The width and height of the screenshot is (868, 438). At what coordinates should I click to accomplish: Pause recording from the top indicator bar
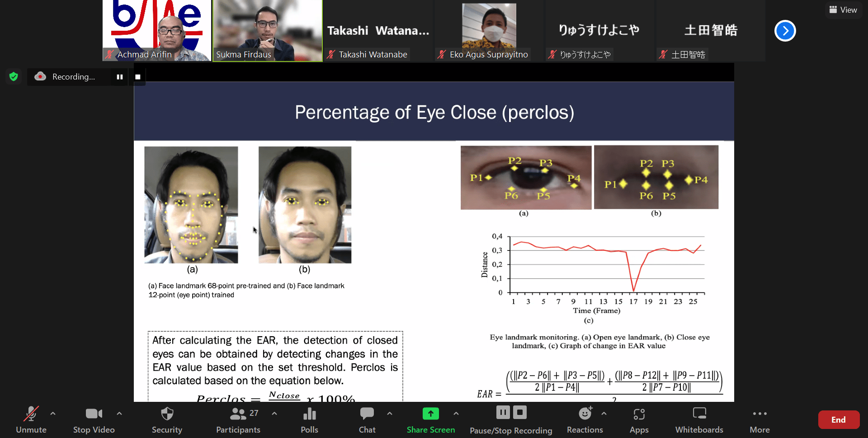pyautogui.click(x=120, y=77)
